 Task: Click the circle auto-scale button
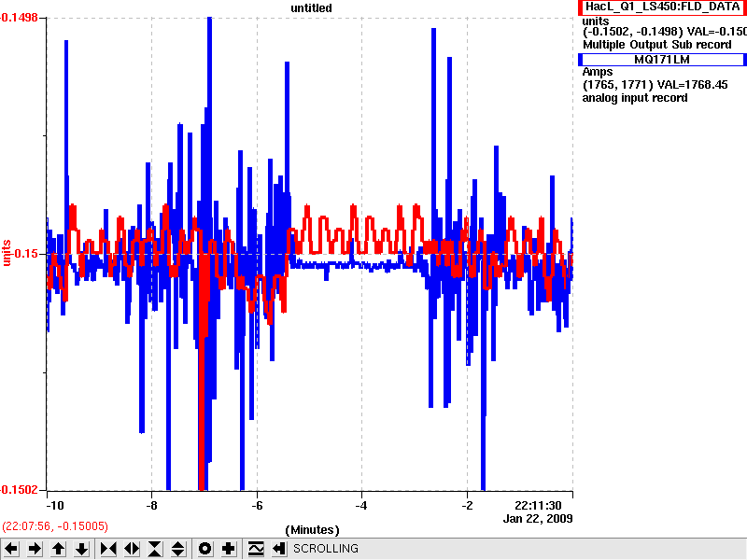204,549
